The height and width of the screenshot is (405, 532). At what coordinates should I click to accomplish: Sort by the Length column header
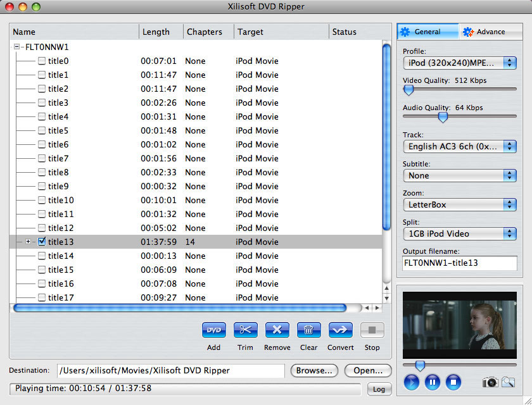(161, 32)
